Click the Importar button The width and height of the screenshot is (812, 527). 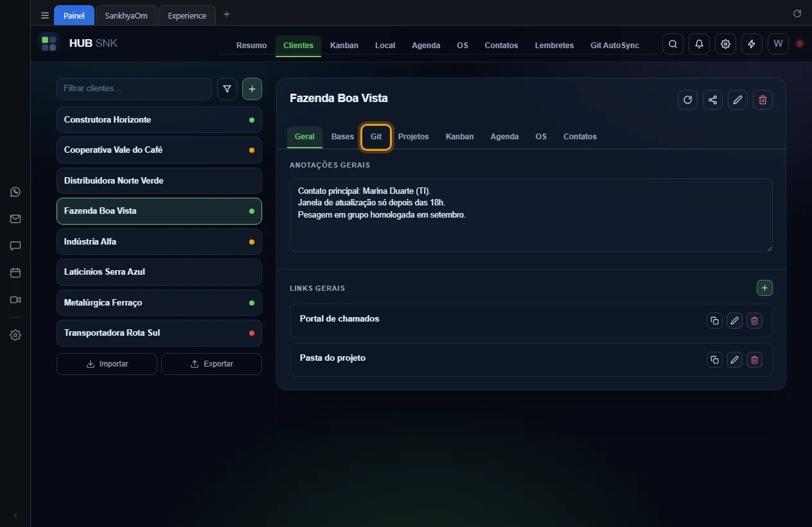tap(107, 364)
